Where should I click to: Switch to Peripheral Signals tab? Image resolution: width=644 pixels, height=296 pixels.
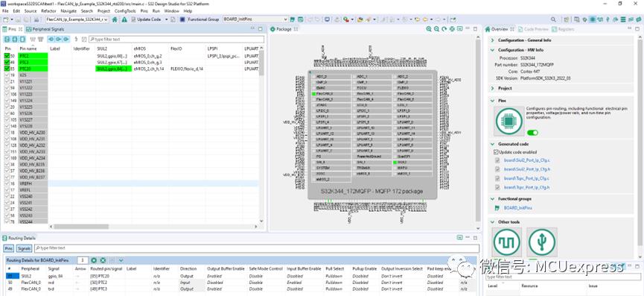click(x=45, y=29)
